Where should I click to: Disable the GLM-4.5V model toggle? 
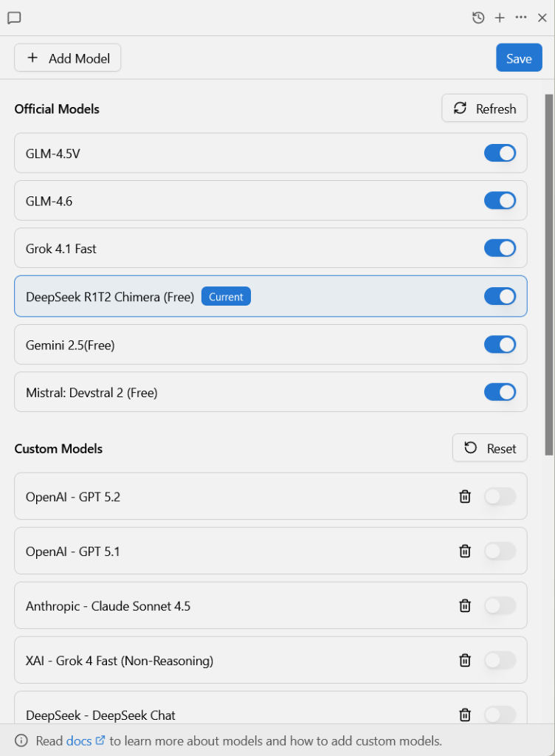point(500,153)
